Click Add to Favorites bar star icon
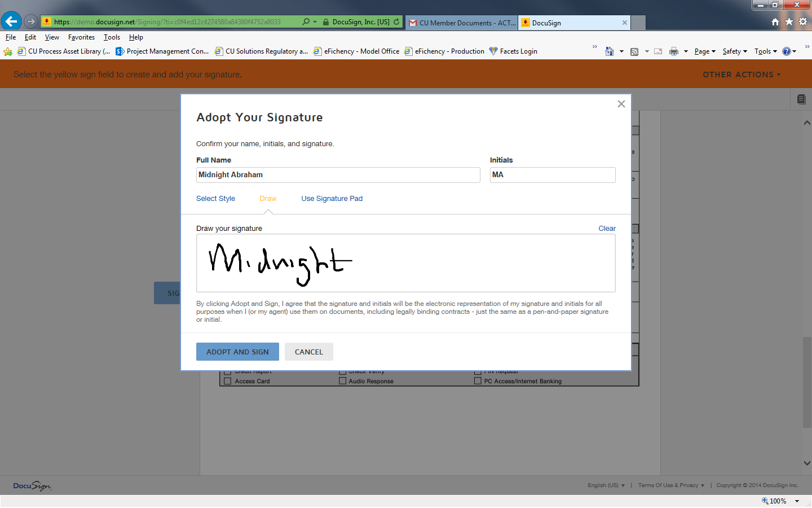Screen dimensions: 812x508 [8, 51]
